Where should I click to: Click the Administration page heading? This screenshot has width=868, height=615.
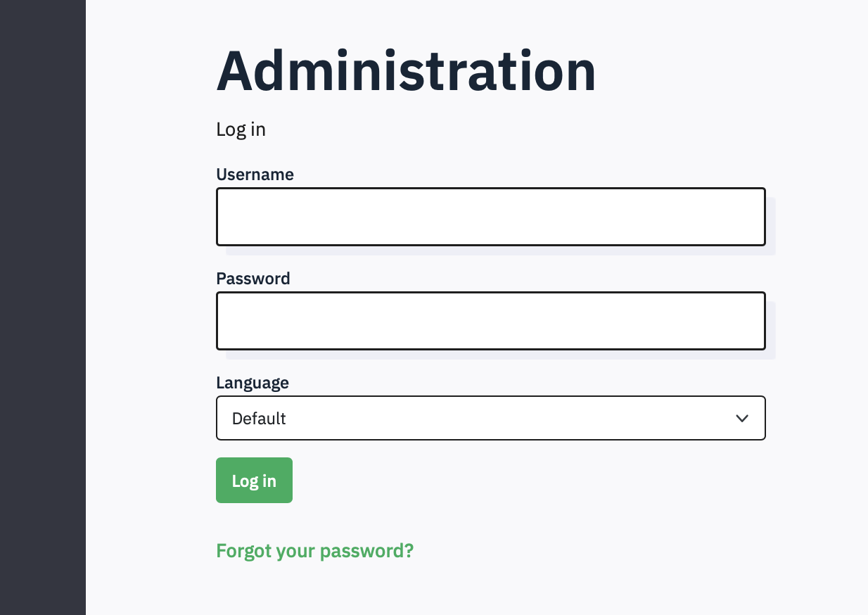(x=406, y=70)
